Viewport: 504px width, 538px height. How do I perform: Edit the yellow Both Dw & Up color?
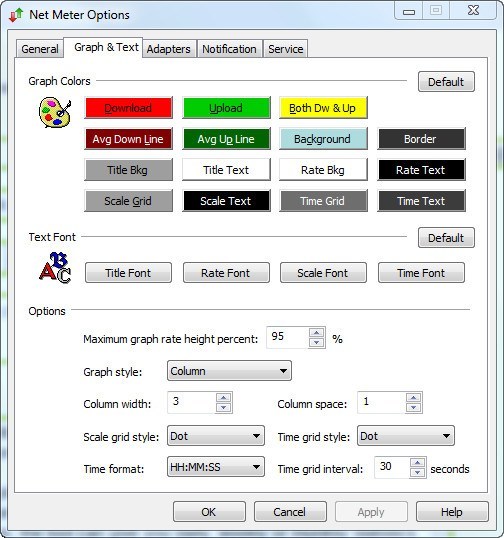pos(323,108)
